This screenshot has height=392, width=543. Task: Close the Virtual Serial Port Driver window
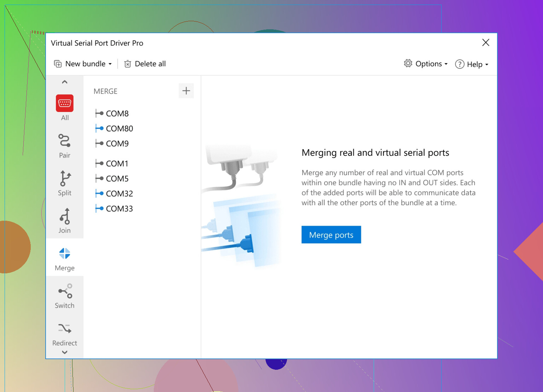[486, 43]
